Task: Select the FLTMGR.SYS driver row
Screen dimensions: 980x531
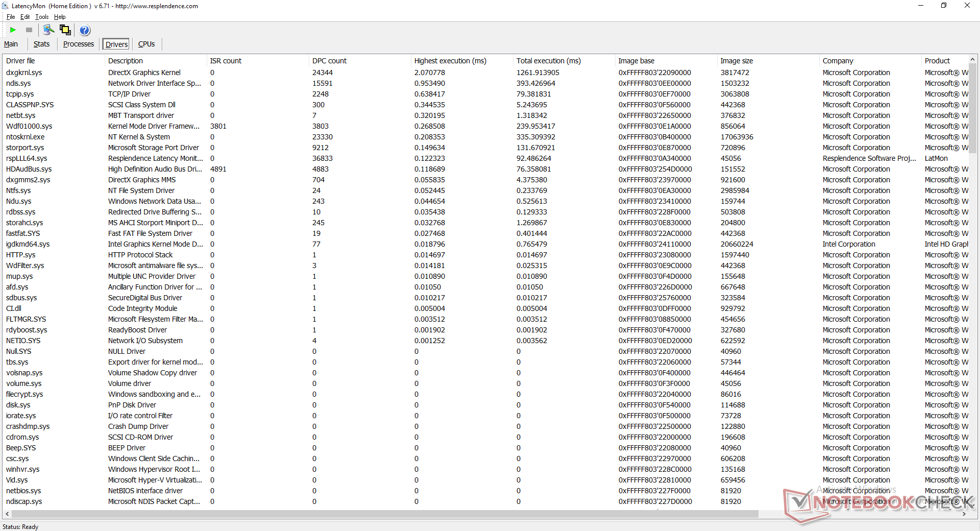Action: pos(485,319)
